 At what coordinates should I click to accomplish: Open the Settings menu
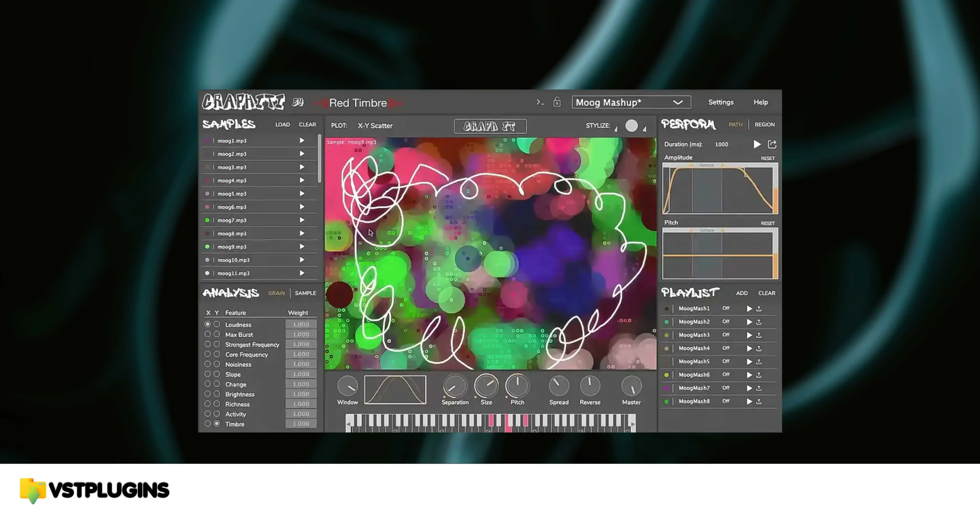point(721,102)
